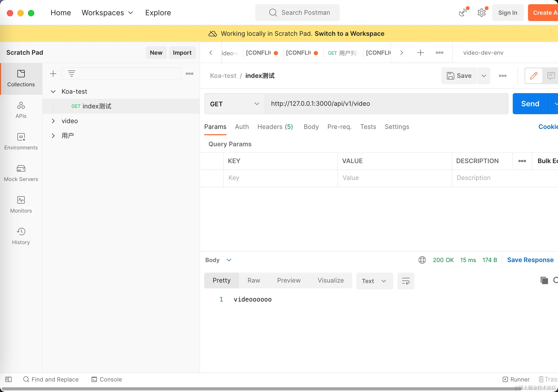Click the Import button

[x=182, y=53]
